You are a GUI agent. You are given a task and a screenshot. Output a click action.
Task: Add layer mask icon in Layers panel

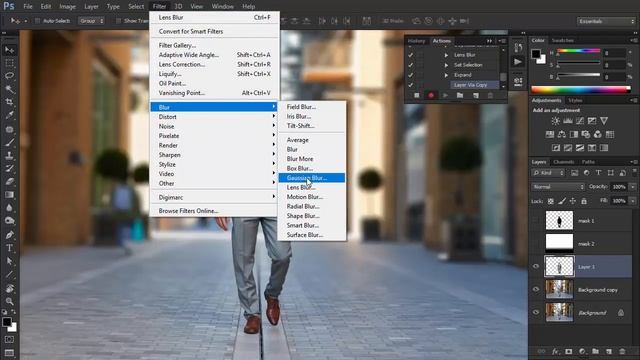point(569,351)
